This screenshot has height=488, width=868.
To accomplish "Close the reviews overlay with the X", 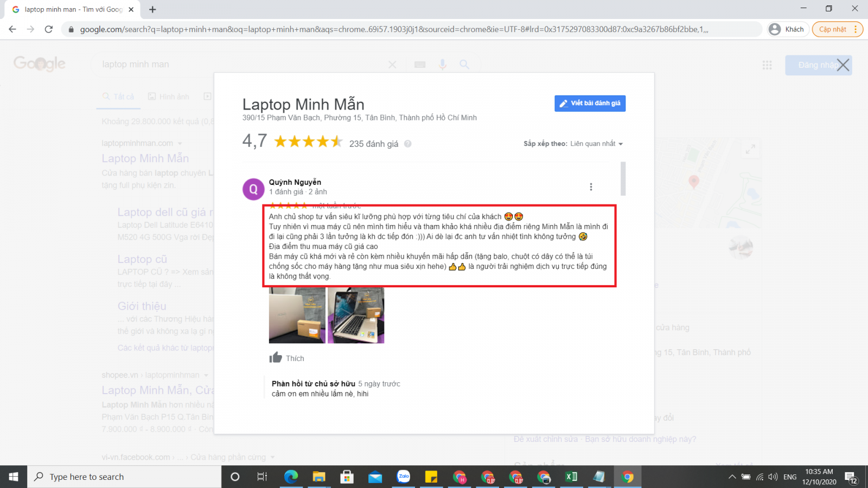I will click(x=843, y=65).
